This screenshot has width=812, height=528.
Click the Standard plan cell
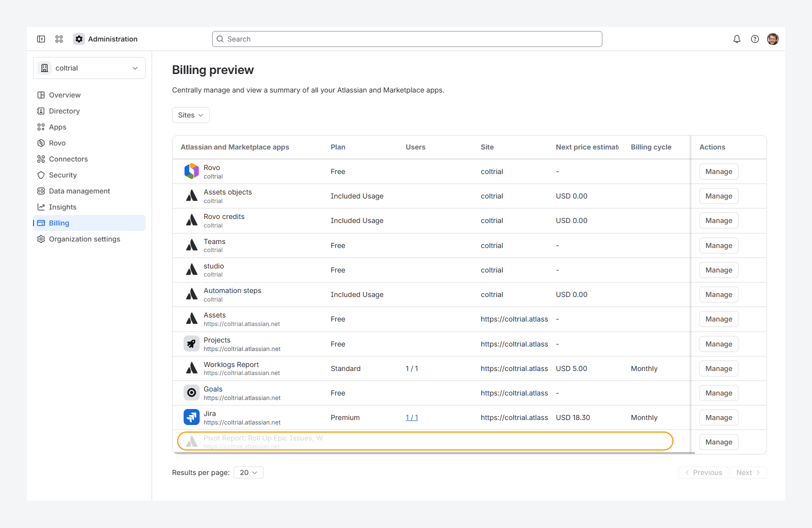pos(346,368)
